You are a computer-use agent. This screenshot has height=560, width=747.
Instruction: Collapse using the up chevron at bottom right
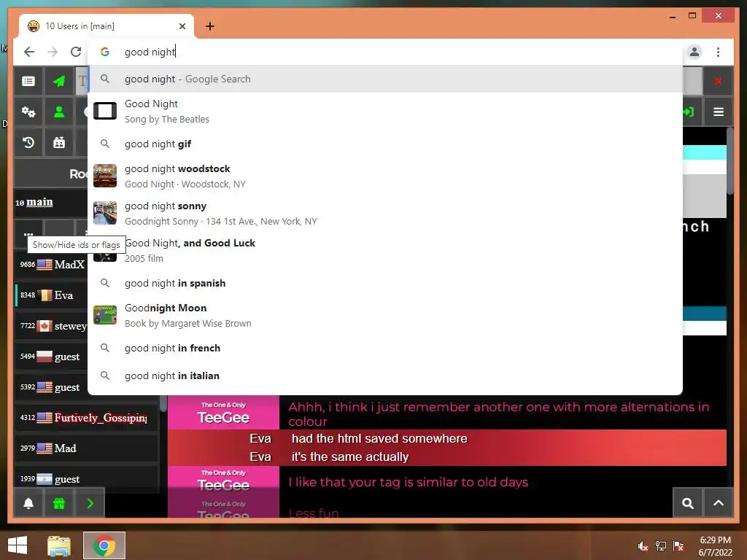(x=719, y=503)
